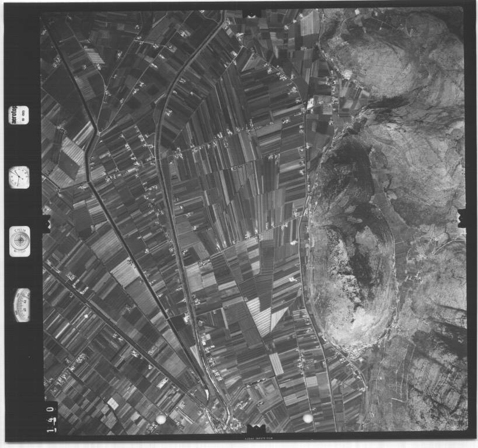Click the black film margin on the left
The height and width of the screenshot is (448, 478).
point(23,362)
